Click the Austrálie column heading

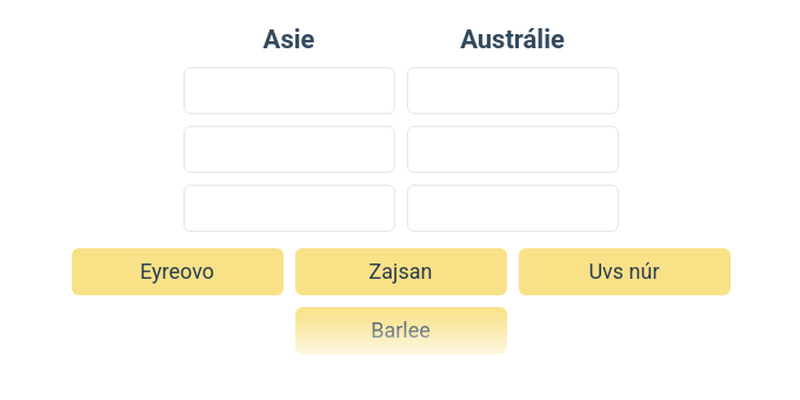pyautogui.click(x=512, y=40)
